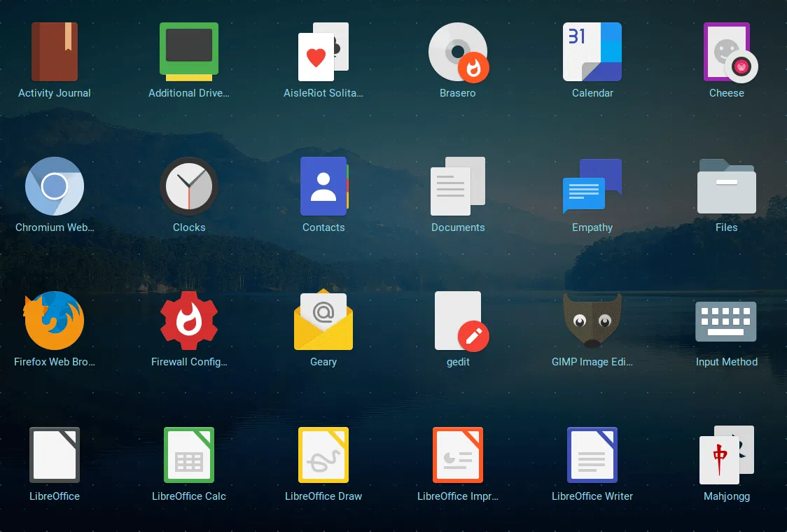Open LibreOffice Writer
787x532 pixels.
point(592,454)
